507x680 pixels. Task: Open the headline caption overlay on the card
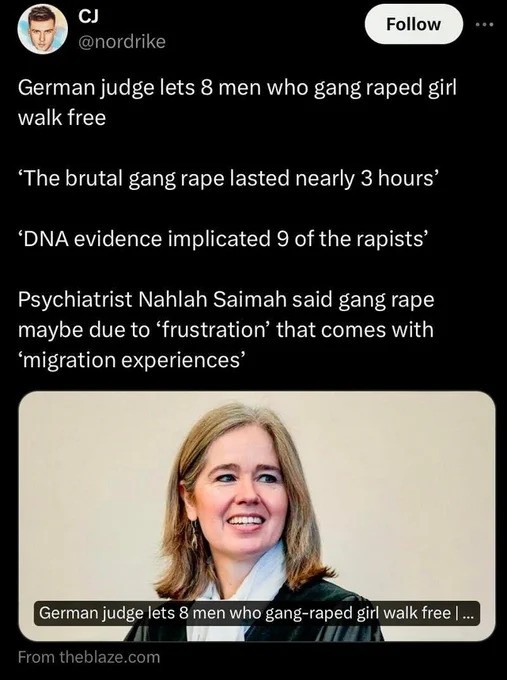257,613
